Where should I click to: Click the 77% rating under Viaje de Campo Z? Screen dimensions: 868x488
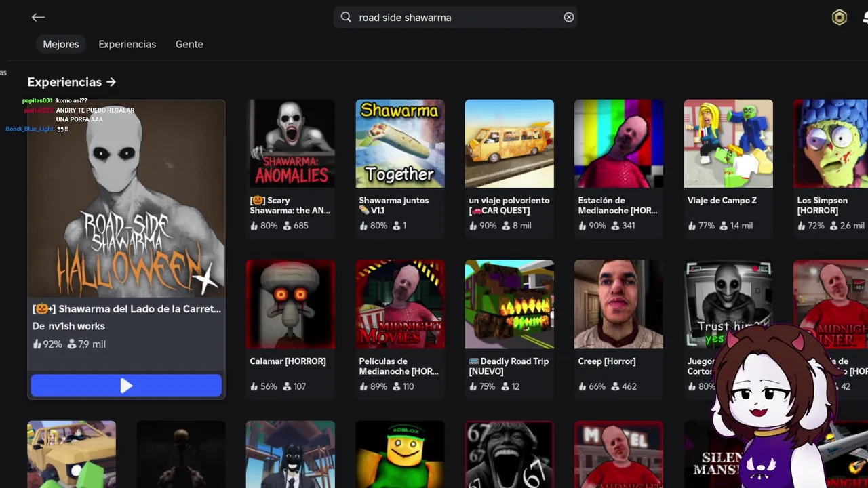point(701,226)
